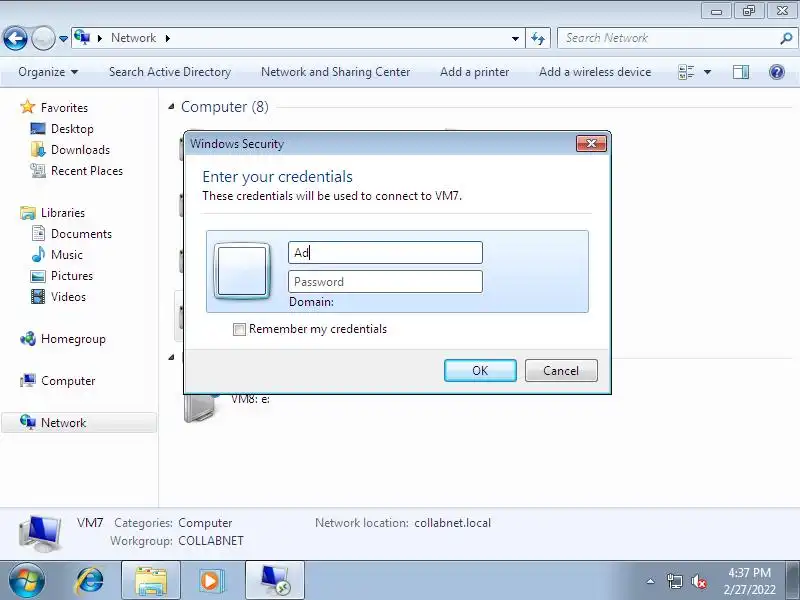Click OK in Windows Security dialog
800x600 pixels.
(x=480, y=370)
